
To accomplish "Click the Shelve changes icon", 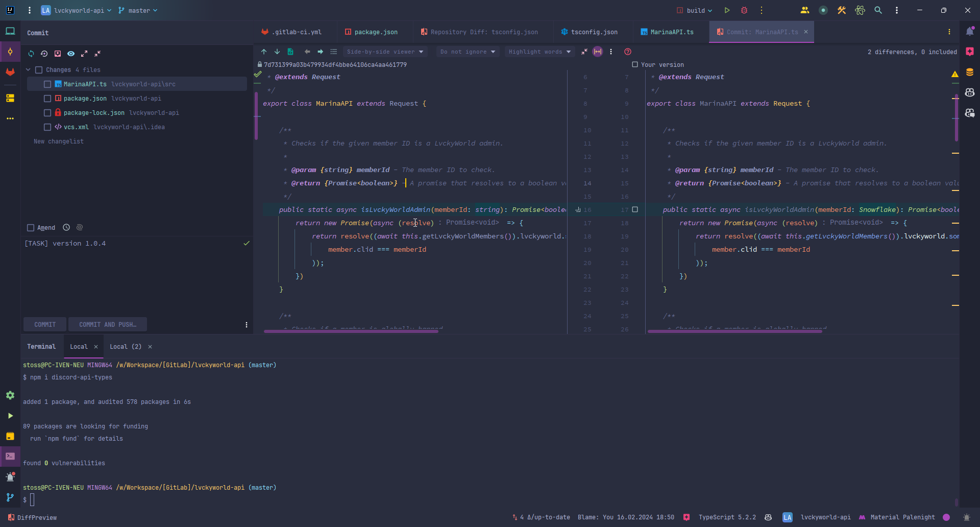I will pos(58,54).
